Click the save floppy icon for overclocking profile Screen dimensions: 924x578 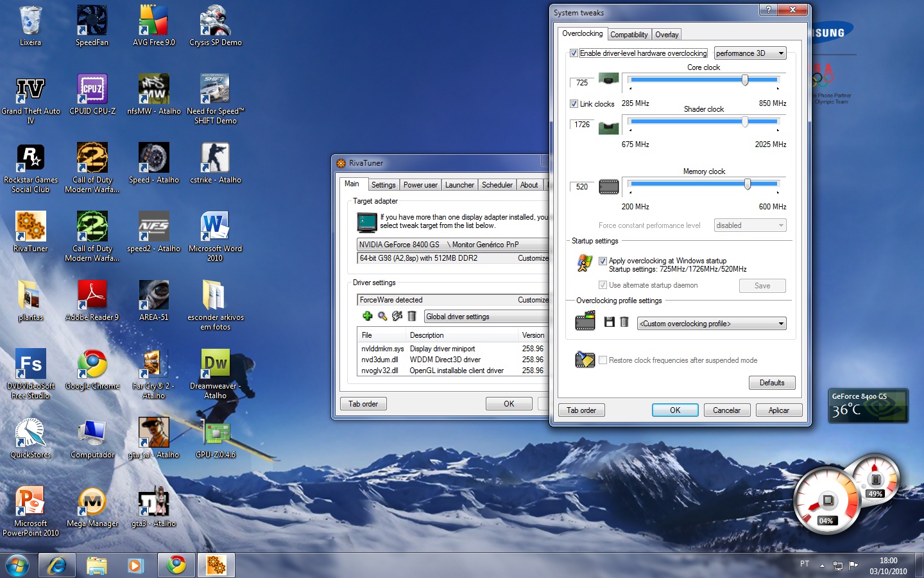click(610, 322)
